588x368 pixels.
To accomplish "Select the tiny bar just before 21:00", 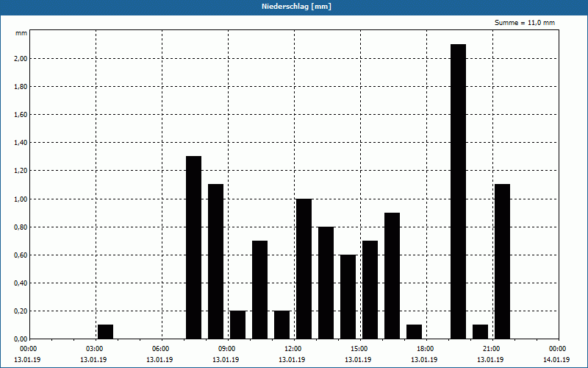I will coord(481,332).
